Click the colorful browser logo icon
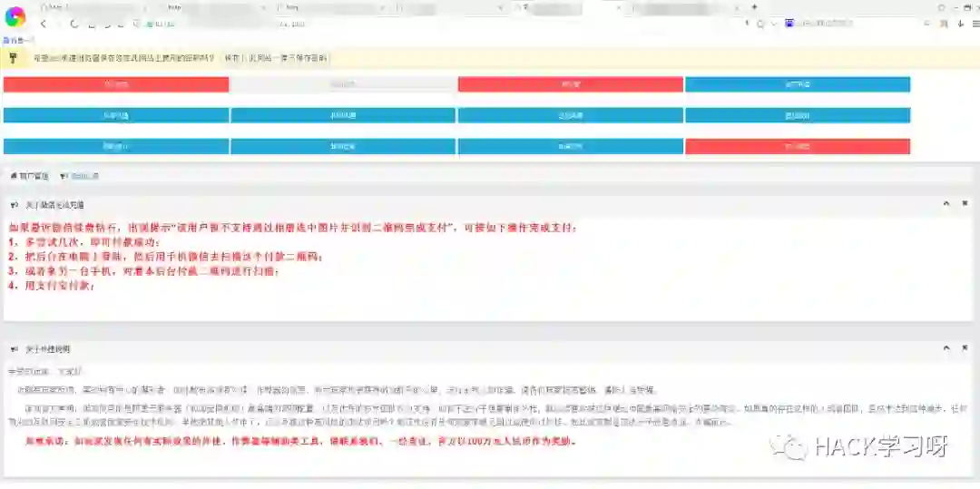 15,17
